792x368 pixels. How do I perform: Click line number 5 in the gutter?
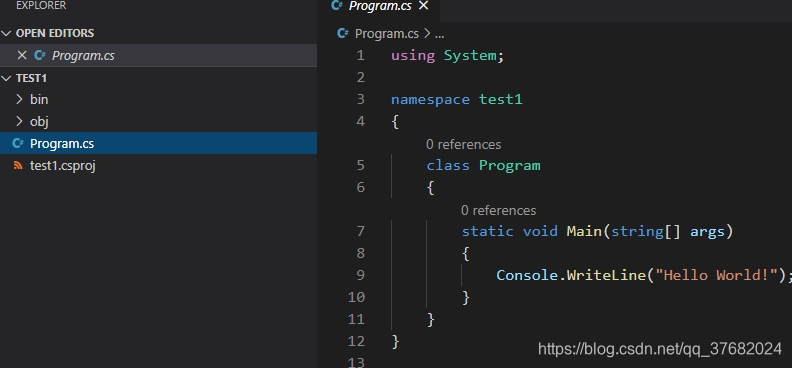click(x=360, y=166)
